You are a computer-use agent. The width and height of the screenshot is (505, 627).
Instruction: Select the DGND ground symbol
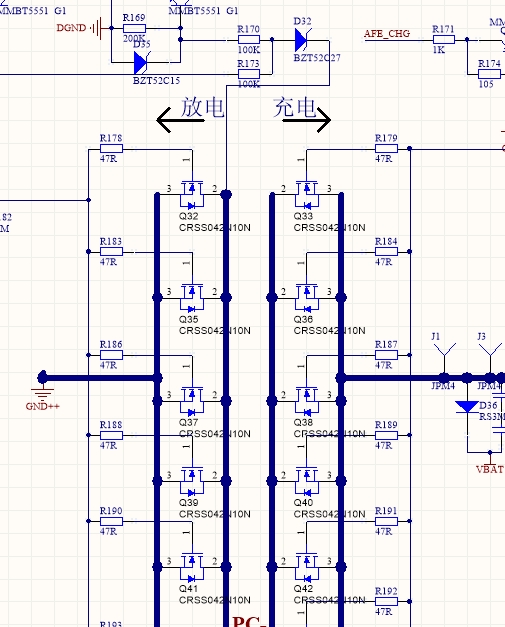coord(97,28)
